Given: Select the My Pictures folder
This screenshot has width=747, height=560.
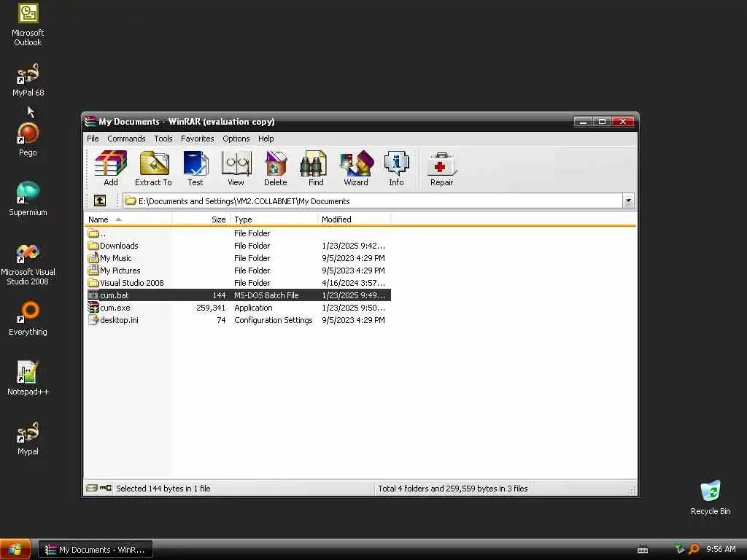Looking at the screenshot, I should [x=239, y=271].
